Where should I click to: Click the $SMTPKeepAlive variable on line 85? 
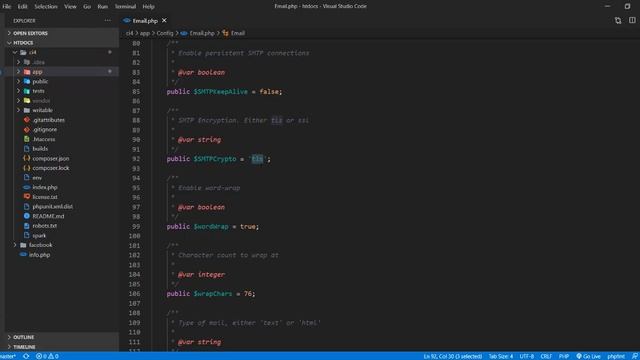tap(220, 91)
